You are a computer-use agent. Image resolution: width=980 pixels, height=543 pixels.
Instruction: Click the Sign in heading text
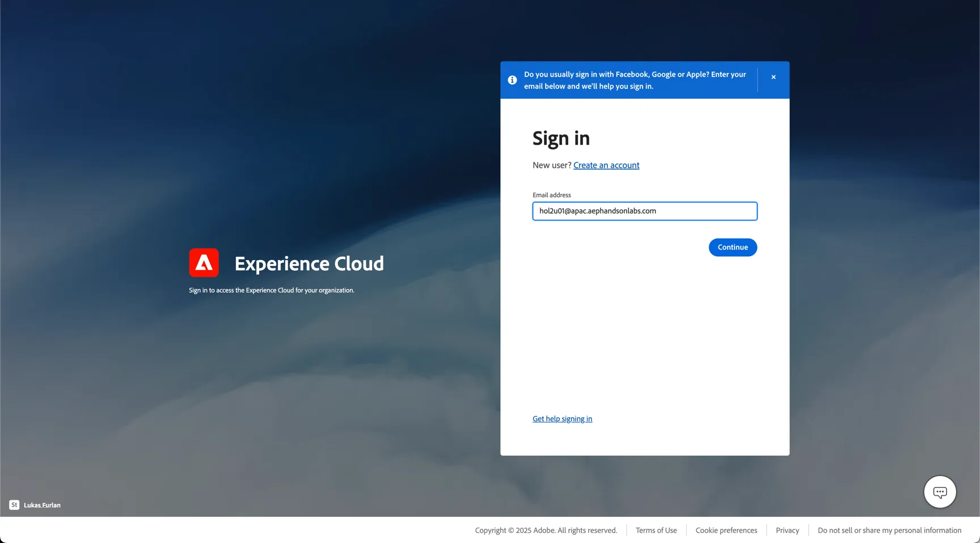click(x=561, y=138)
